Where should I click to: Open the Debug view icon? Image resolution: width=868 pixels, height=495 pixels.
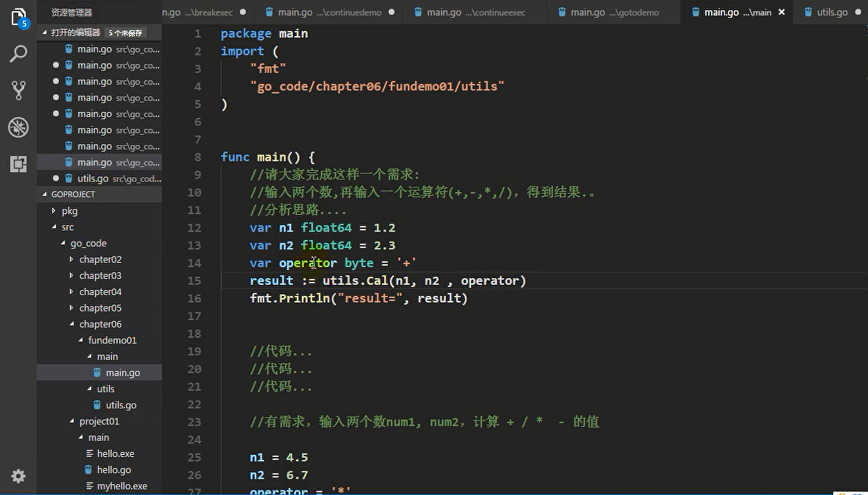pos(18,127)
